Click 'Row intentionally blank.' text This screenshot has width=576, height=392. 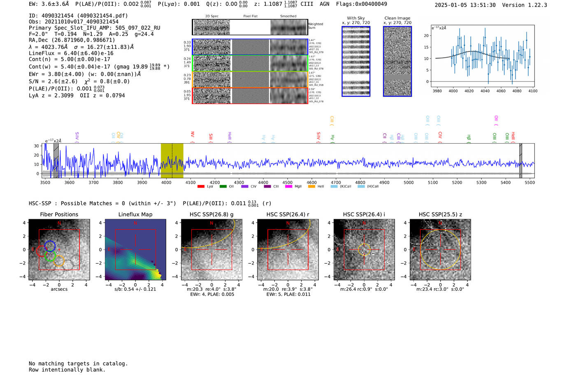coord(67,370)
